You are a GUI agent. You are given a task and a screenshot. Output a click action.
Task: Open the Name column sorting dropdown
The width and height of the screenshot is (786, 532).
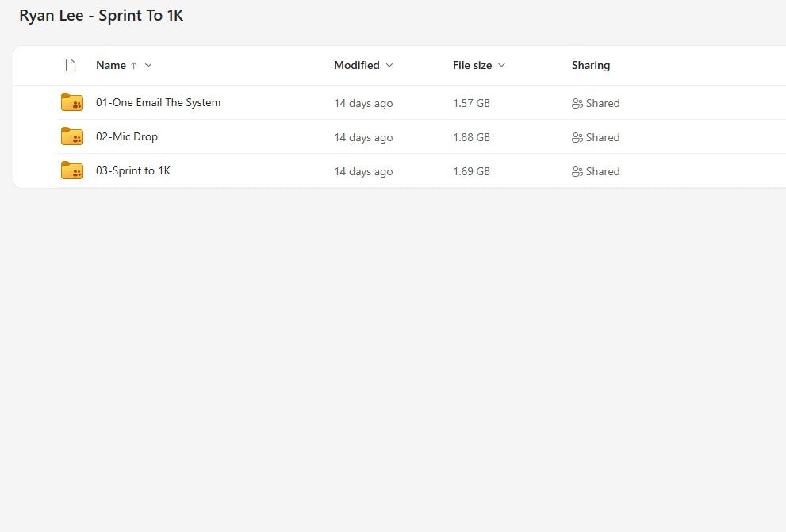[x=148, y=65]
